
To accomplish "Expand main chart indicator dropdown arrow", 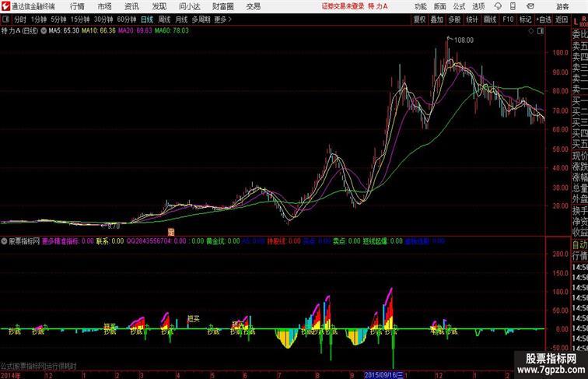I will [44, 31].
